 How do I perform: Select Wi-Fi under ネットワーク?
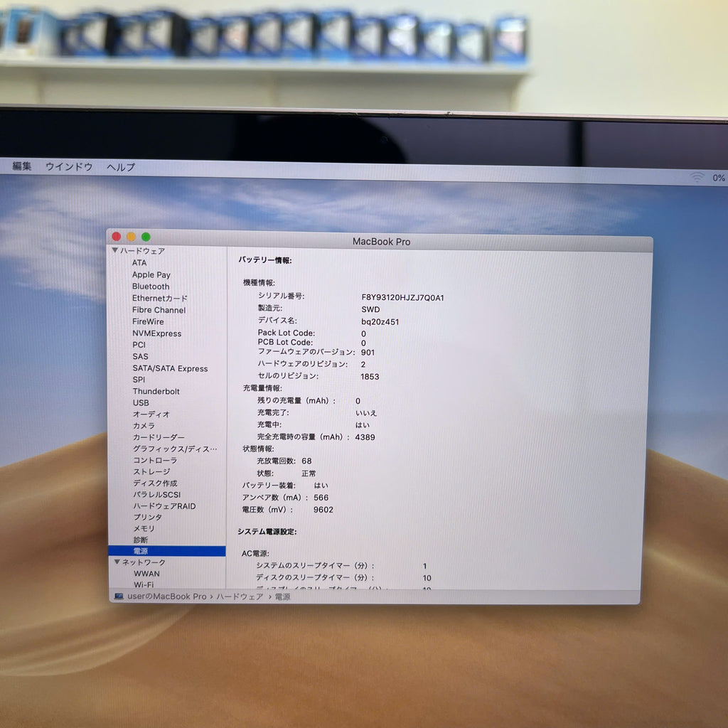coord(144,584)
